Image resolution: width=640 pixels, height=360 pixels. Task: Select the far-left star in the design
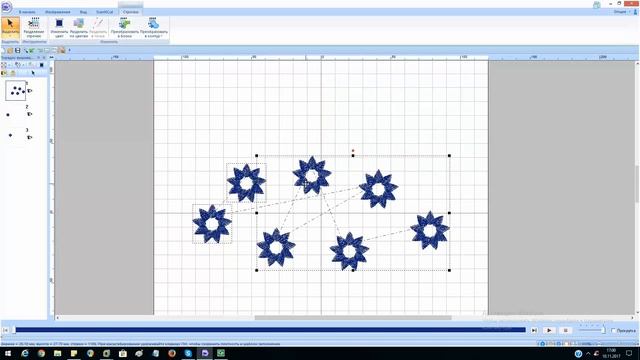pos(212,224)
